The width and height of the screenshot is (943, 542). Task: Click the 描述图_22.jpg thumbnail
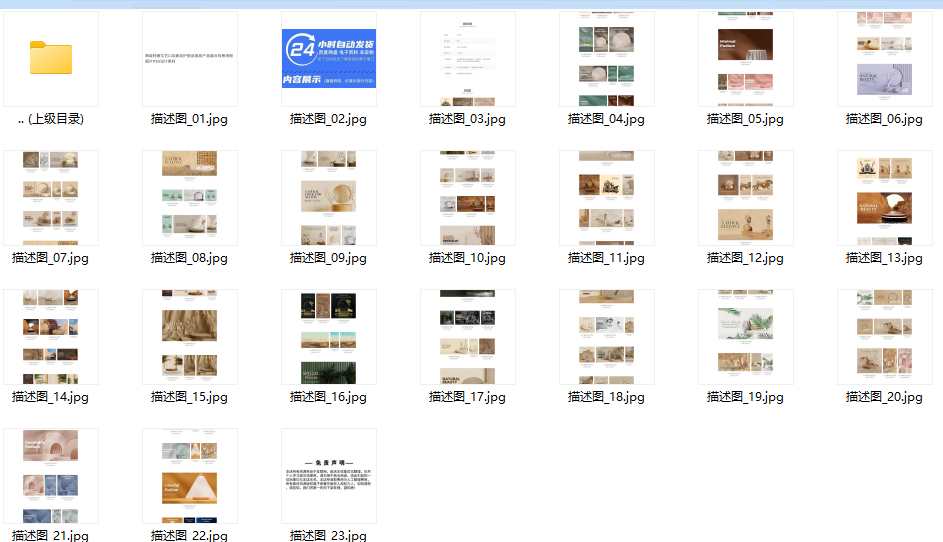[189, 476]
